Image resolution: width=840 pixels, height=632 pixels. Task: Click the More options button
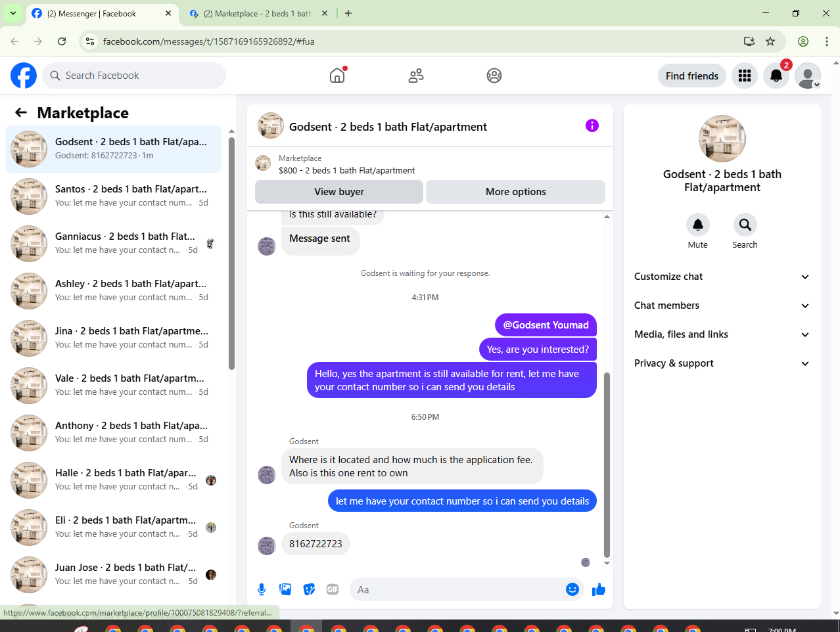point(516,192)
